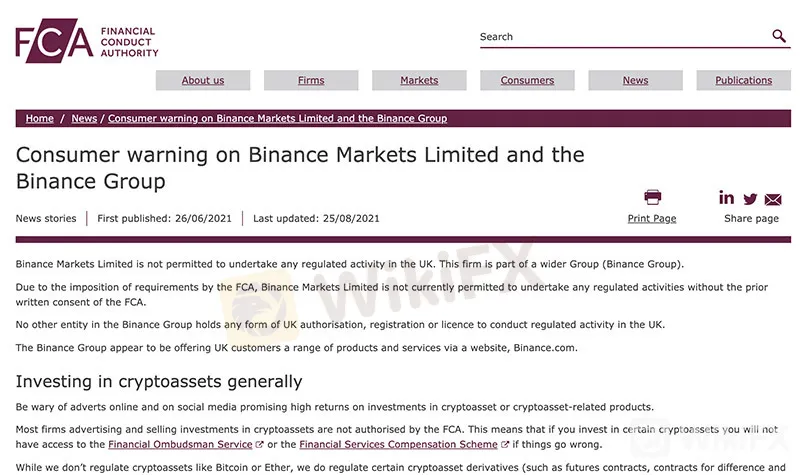Open the Markets menu
This screenshot has width=800, height=475.
(419, 81)
